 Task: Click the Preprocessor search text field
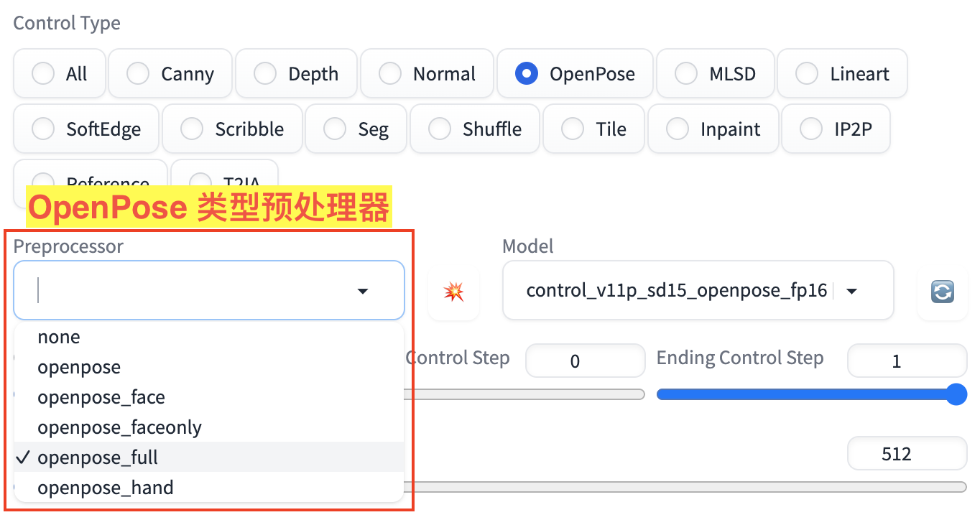pos(187,291)
